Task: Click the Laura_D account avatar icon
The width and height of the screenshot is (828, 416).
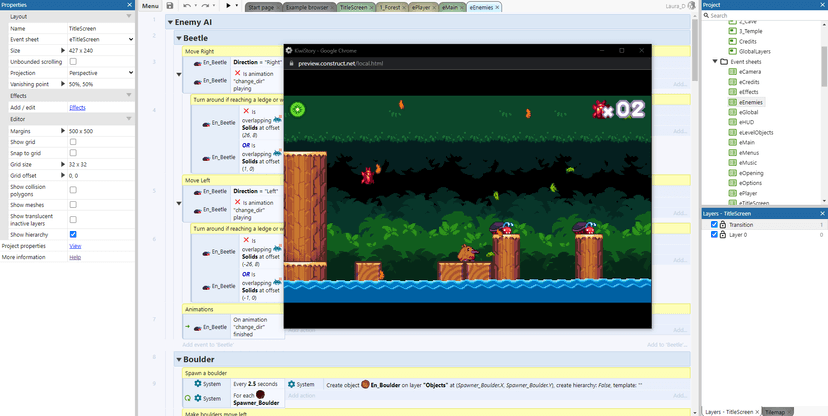Action: point(691,6)
